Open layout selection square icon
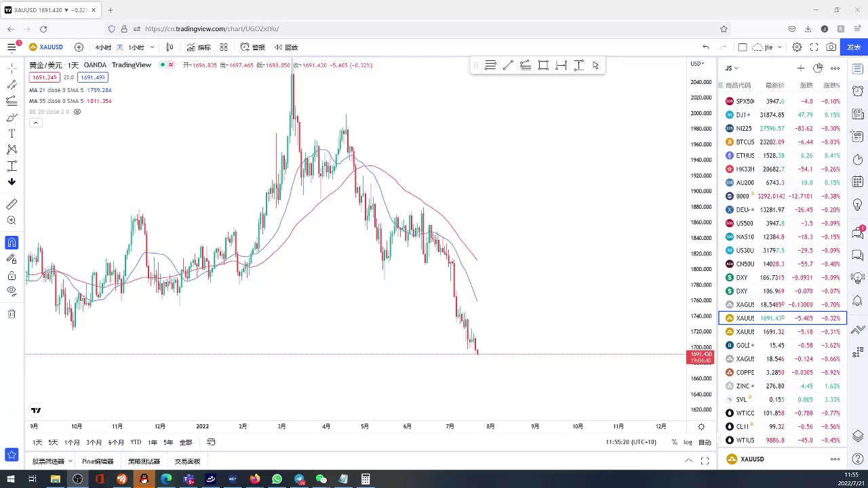 [x=743, y=47]
